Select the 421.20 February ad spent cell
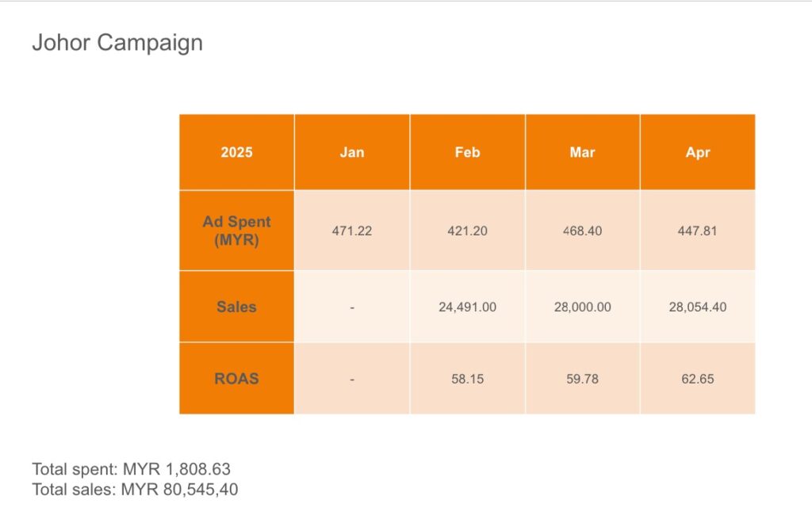The width and height of the screenshot is (812, 523). [x=467, y=231]
